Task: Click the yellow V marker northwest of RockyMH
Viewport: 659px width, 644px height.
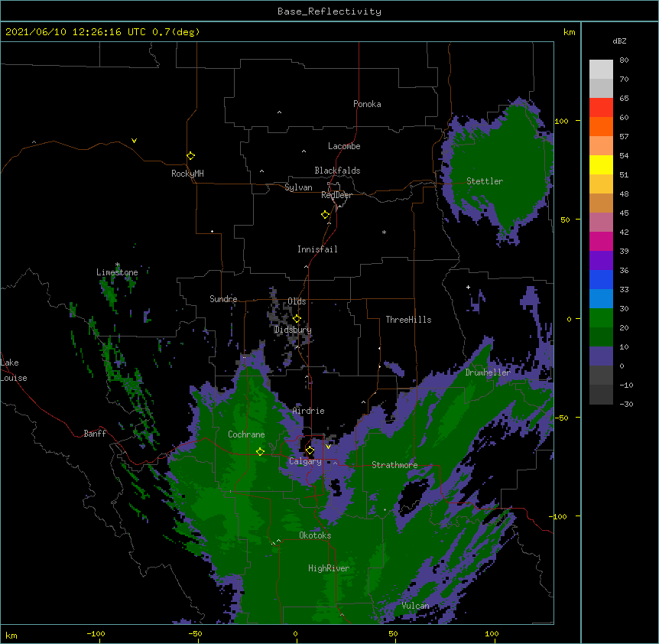Action: click(134, 141)
